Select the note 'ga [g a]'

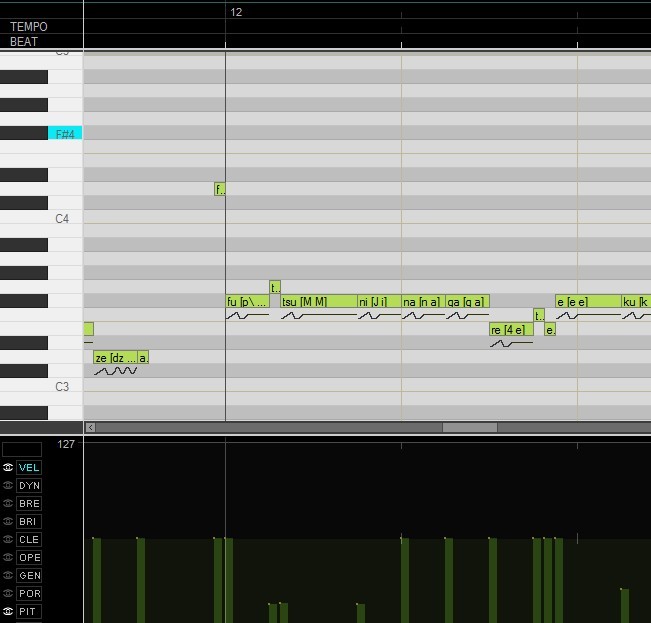point(467,301)
